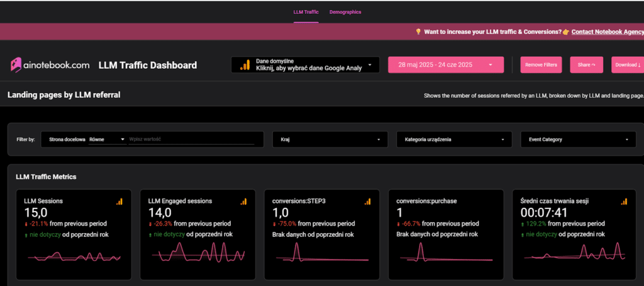Click the Share button

(586, 65)
